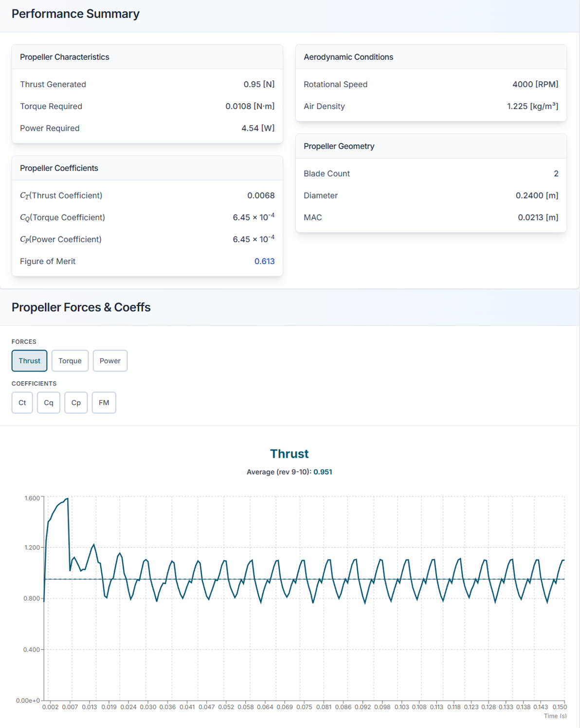The width and height of the screenshot is (580, 728).
Task: Click the Propeller Geometry card header
Action: tap(339, 146)
